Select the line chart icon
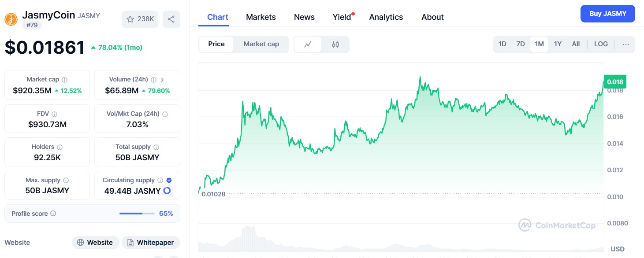 coord(308,44)
